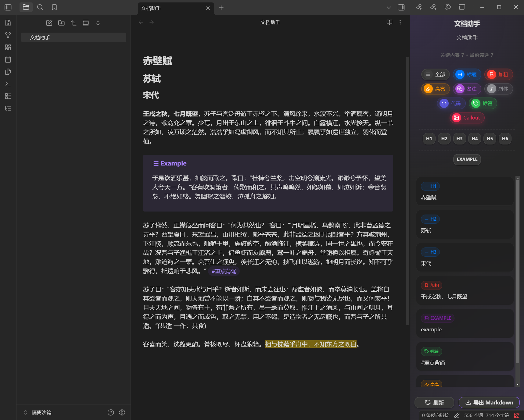This screenshot has height=420, width=524.
Task: Open canvas grid icon in ribbon
Action: (8, 47)
